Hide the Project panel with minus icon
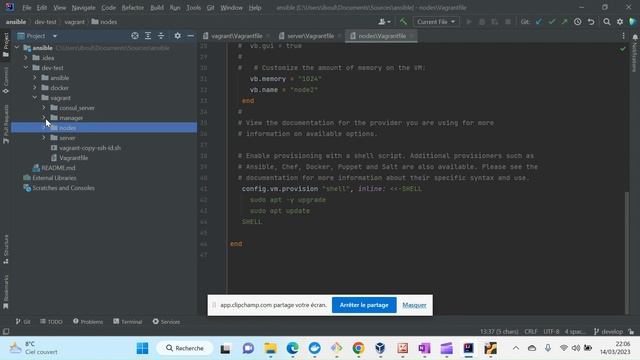This screenshot has width=640, height=360. (190, 36)
